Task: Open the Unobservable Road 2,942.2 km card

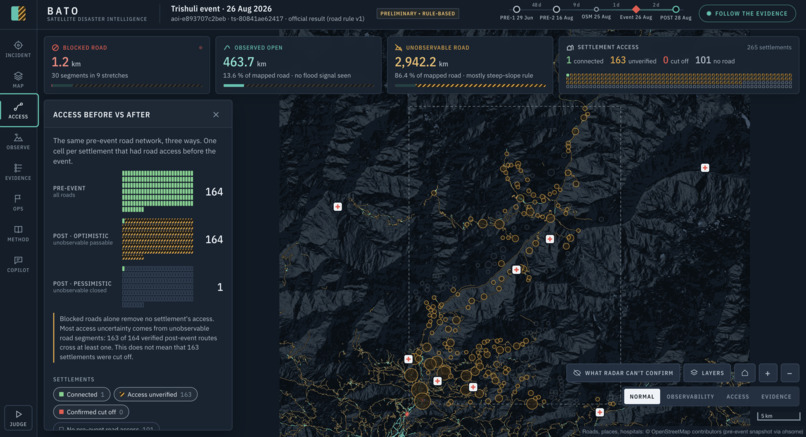Action: [x=470, y=65]
